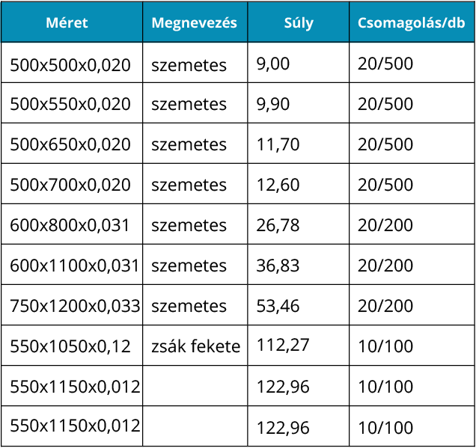Image resolution: width=476 pixels, height=448 pixels.
Task: Select the 500x550x0,020 size cell
Action: 70,104
